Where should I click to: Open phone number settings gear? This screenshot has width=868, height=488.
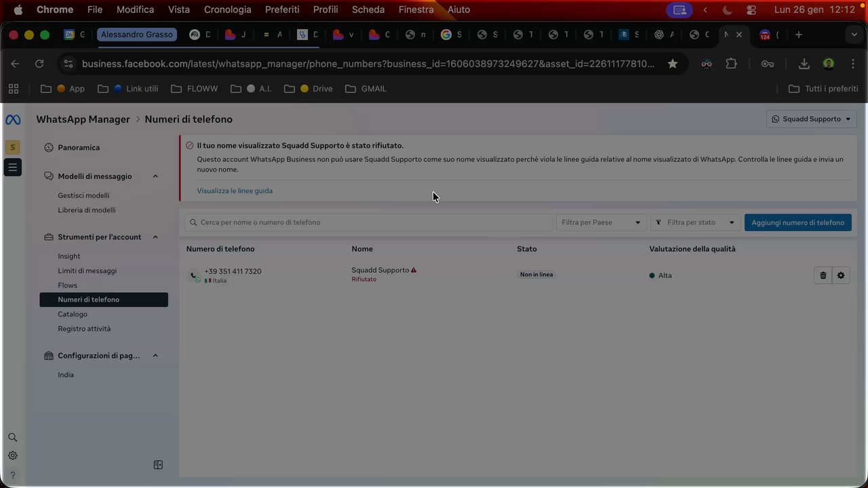pyautogui.click(x=841, y=275)
